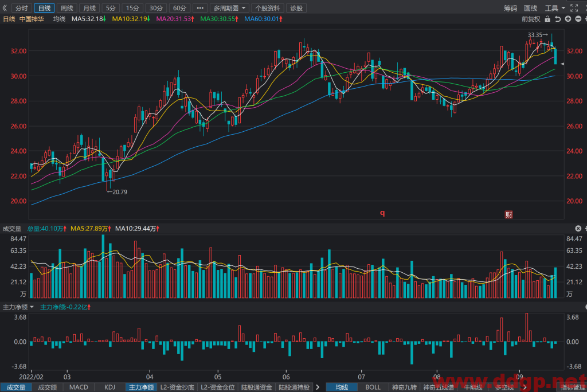Activate the 画线 drawing tool
Viewport: 587px width, 392px height.
pyautogui.click(x=530, y=8)
